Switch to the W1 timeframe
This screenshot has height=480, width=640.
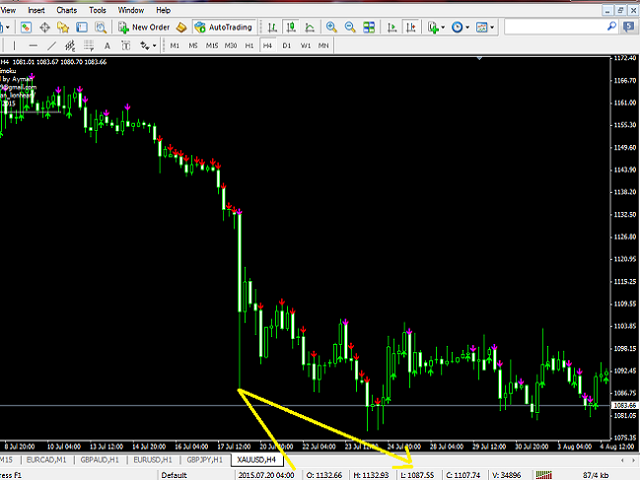pyautogui.click(x=305, y=46)
